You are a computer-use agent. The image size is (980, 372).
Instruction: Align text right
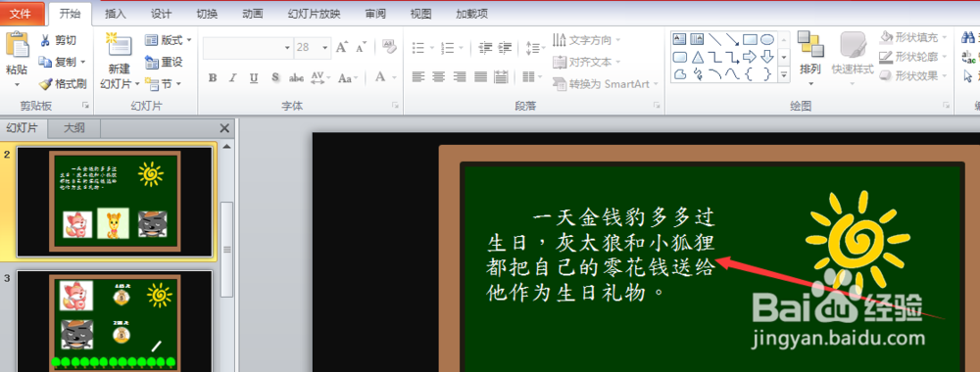[x=460, y=76]
